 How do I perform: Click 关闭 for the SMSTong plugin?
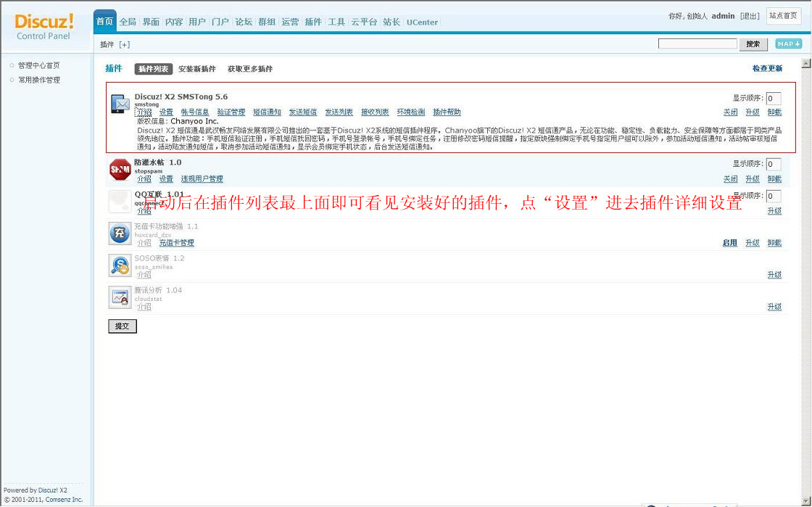730,112
